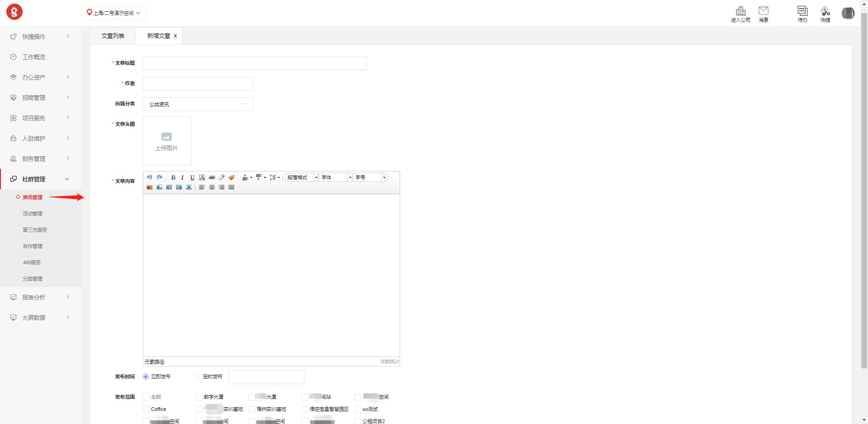The height and width of the screenshot is (424, 868).
Task: Click the eraser clear-format icon
Action: pyautogui.click(x=222, y=177)
